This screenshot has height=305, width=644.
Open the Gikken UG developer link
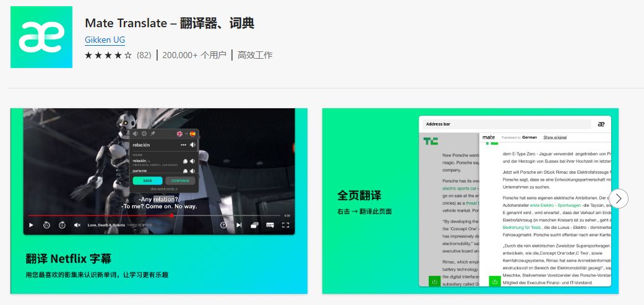click(x=105, y=40)
